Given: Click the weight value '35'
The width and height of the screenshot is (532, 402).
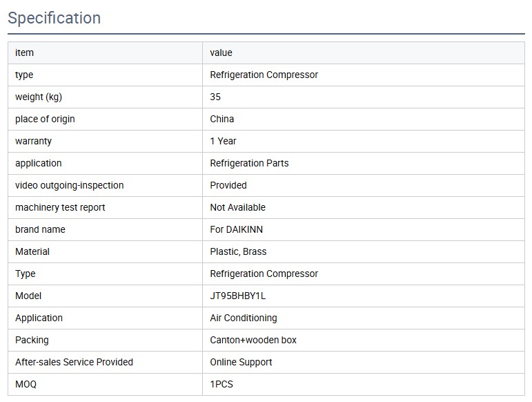Looking at the screenshot, I should click(216, 97).
